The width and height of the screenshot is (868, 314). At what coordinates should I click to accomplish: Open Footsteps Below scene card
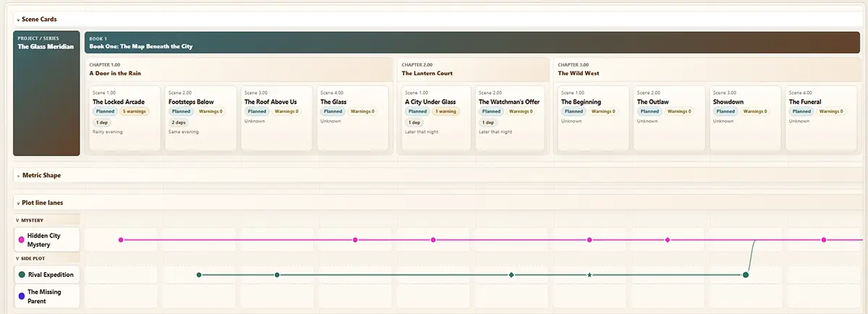pos(200,118)
